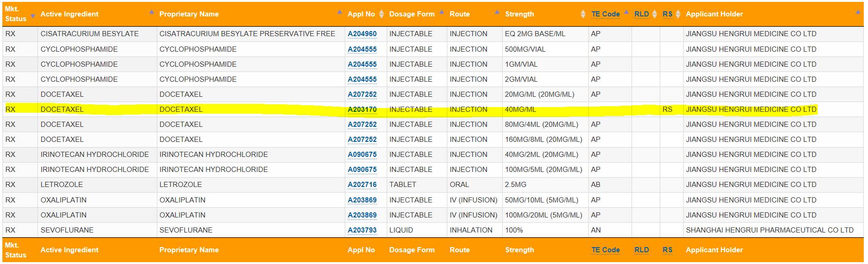Sort by RLD arrows icon
Viewport: 868px width, 264px height.
pos(655,14)
